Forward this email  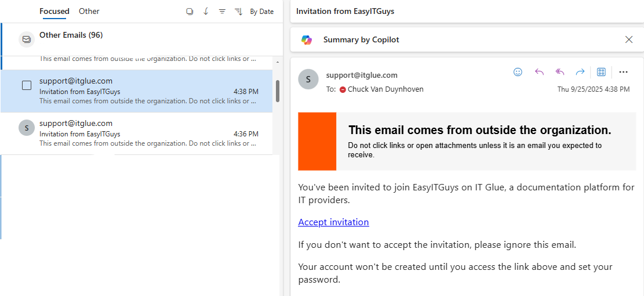pos(580,72)
